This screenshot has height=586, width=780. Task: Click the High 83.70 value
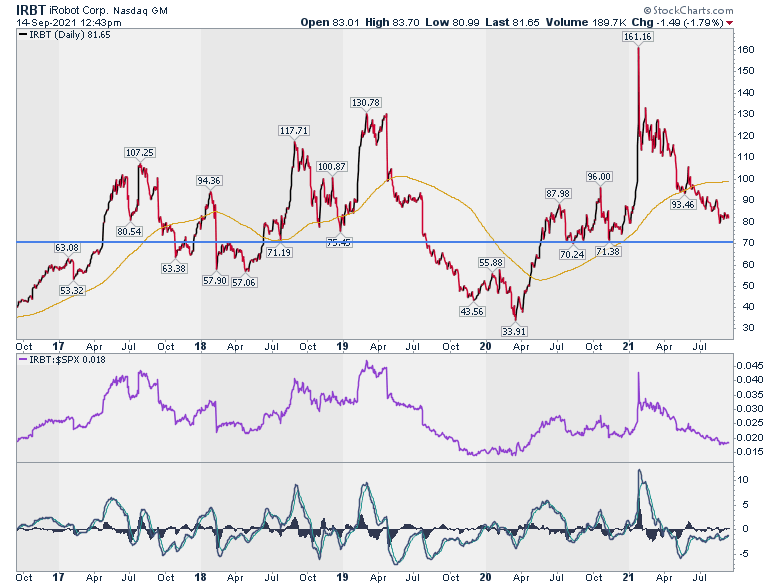point(392,22)
